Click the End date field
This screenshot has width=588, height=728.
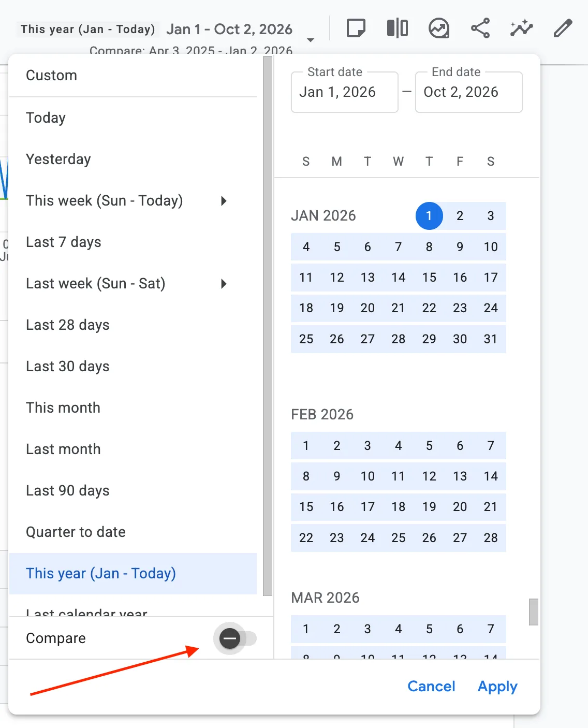click(469, 92)
